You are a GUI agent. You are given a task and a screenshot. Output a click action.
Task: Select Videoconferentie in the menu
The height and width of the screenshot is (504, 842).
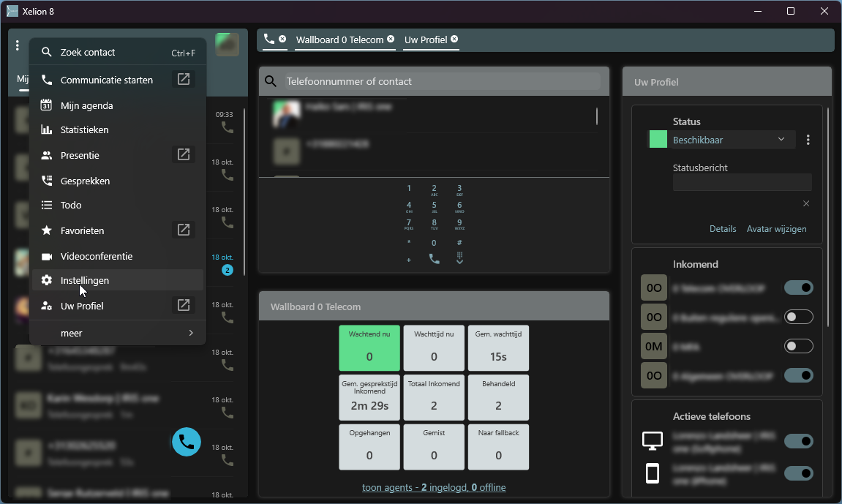(x=118, y=257)
